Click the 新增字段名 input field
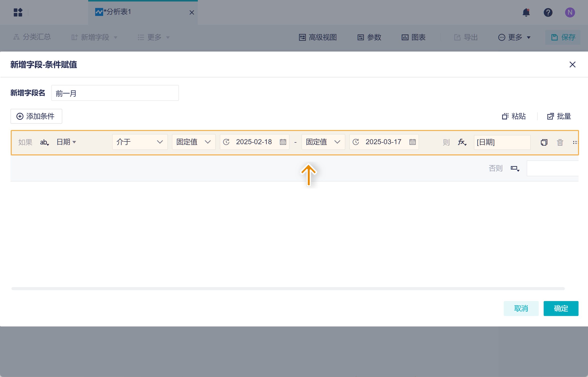This screenshot has width=588, height=377. [x=115, y=93]
